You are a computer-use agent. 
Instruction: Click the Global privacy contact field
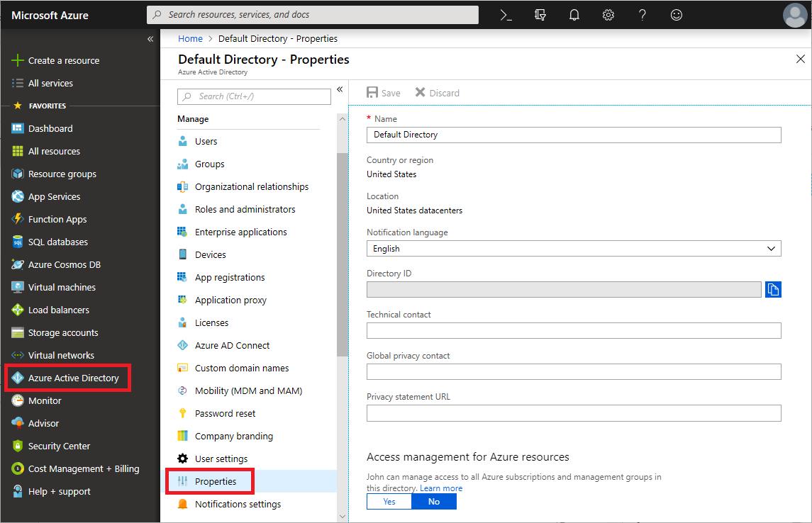tap(574, 371)
